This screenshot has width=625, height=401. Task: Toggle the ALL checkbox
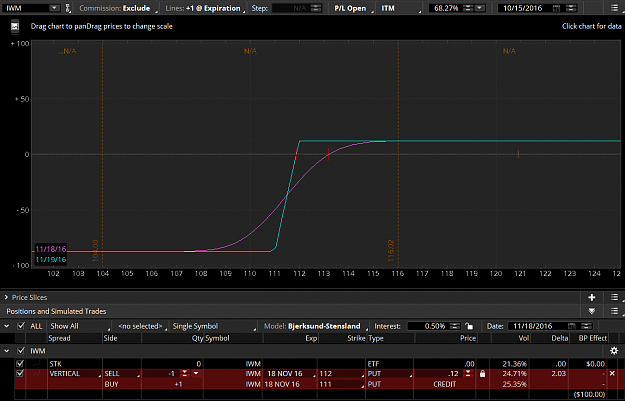(21, 326)
